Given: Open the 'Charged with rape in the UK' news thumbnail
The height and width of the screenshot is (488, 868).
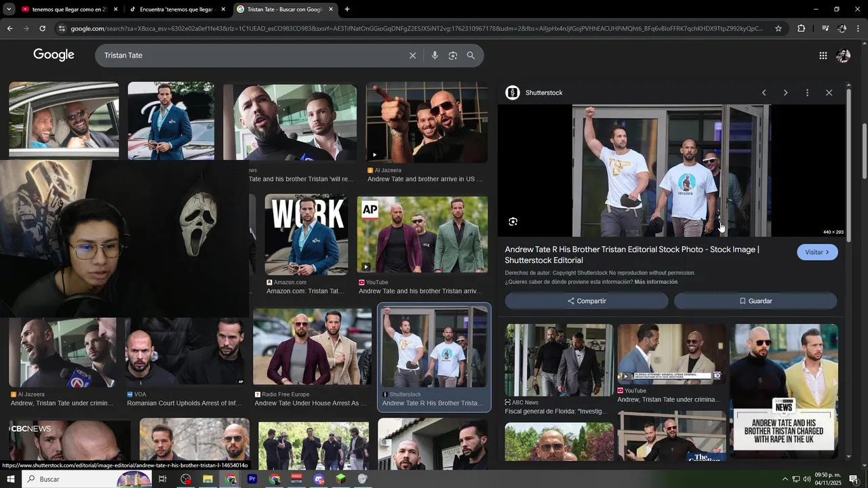Looking at the screenshot, I should (783, 391).
